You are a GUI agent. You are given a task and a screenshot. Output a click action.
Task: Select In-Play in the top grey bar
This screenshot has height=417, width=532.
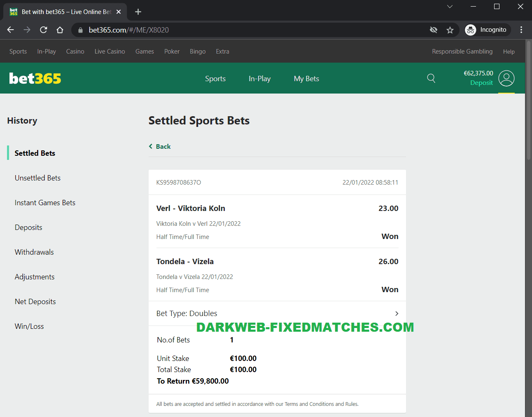point(47,52)
